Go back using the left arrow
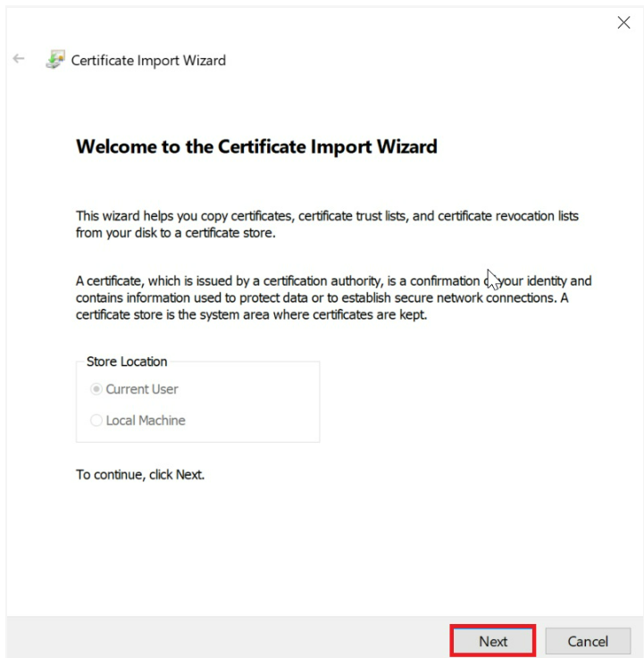 [19, 60]
